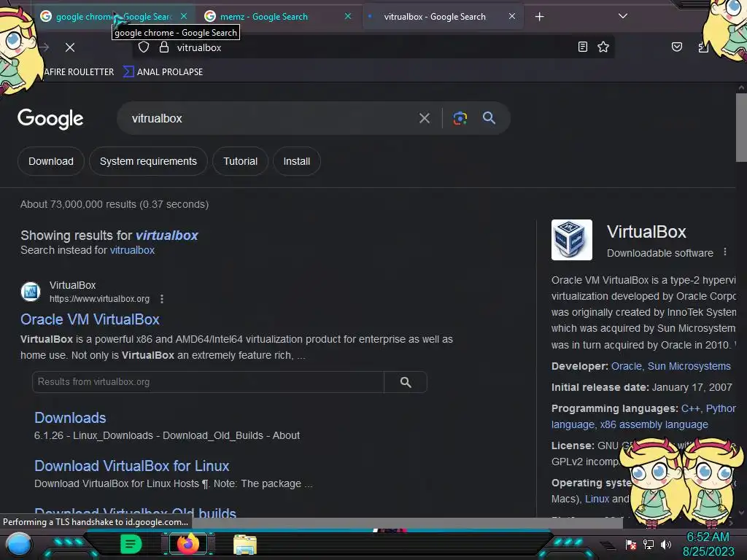This screenshot has height=560, width=747.
Task: Search within virtualbox.org using magnifier
Action: pos(406,382)
